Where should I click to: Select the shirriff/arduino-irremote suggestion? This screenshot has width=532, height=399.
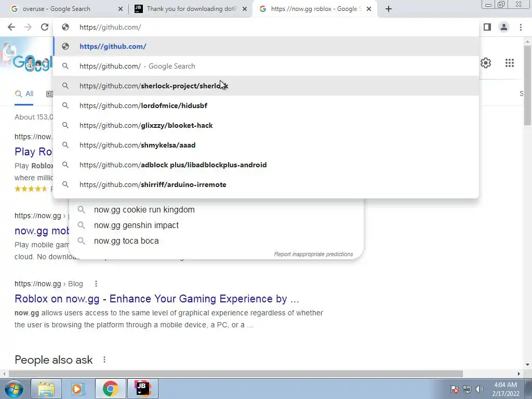pos(266,184)
